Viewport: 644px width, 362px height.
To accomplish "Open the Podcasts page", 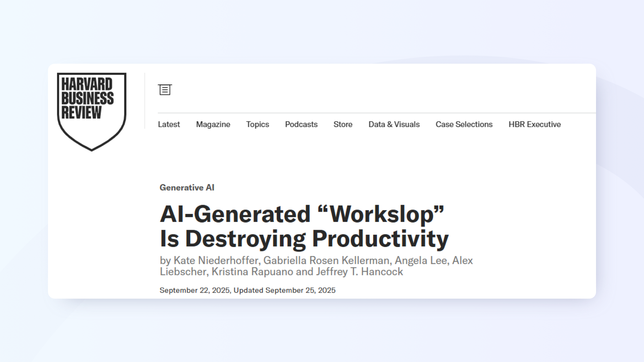I will tap(301, 124).
